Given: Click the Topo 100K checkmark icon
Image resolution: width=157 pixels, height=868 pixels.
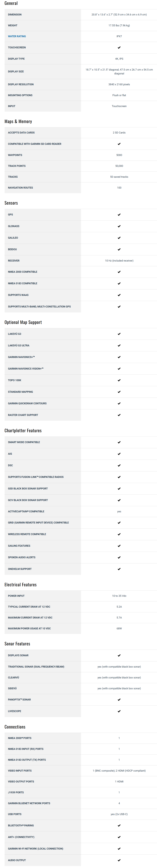Looking at the screenshot, I should [x=119, y=380].
